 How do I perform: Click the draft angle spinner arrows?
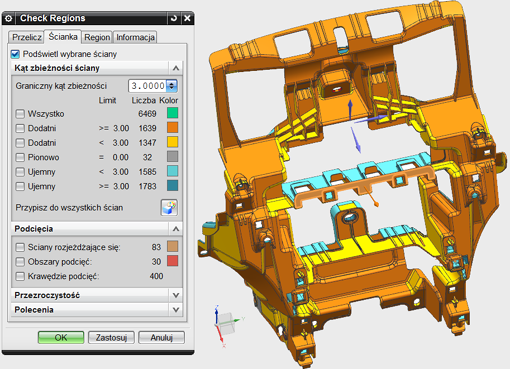tap(172, 86)
